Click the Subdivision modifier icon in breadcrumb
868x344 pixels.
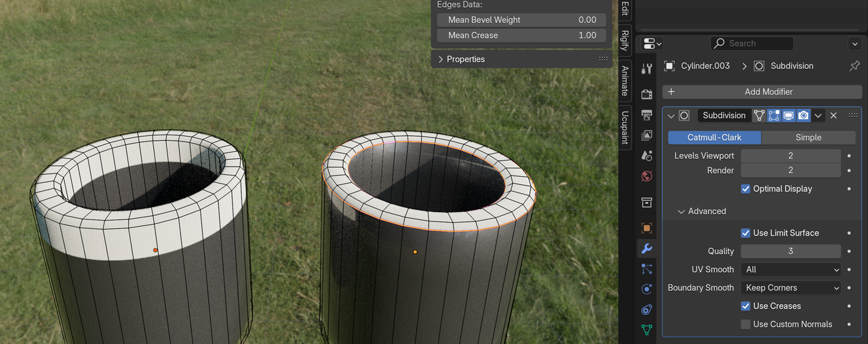(759, 66)
